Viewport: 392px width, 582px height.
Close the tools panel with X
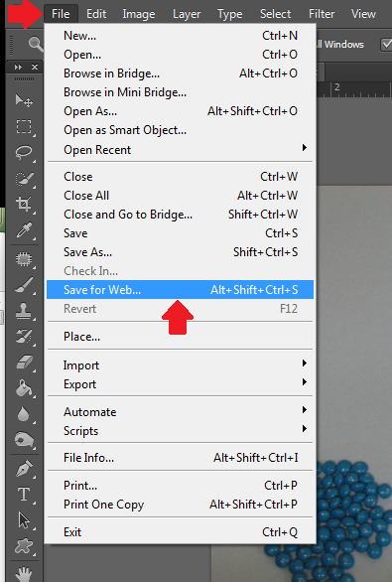tap(35, 68)
